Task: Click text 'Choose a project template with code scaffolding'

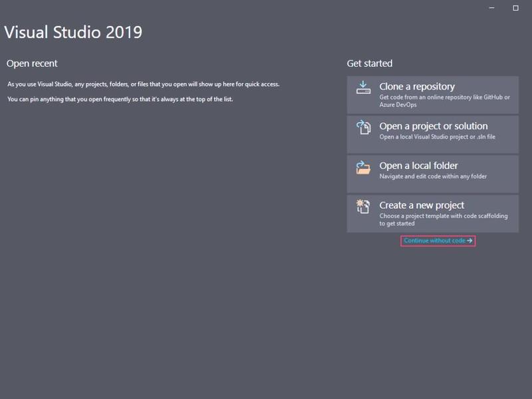Action: tap(444, 215)
